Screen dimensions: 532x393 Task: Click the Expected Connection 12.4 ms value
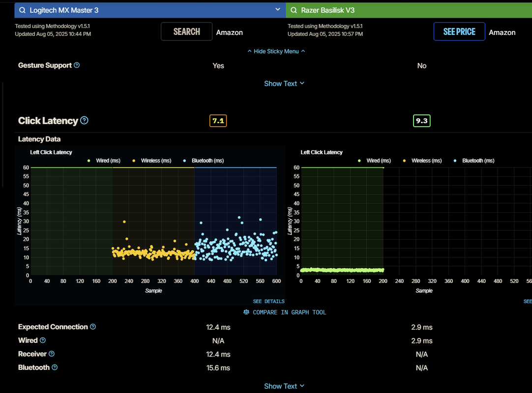click(x=218, y=327)
